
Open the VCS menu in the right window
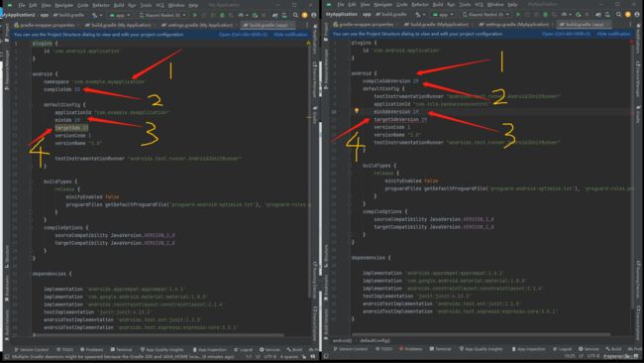(x=479, y=5)
